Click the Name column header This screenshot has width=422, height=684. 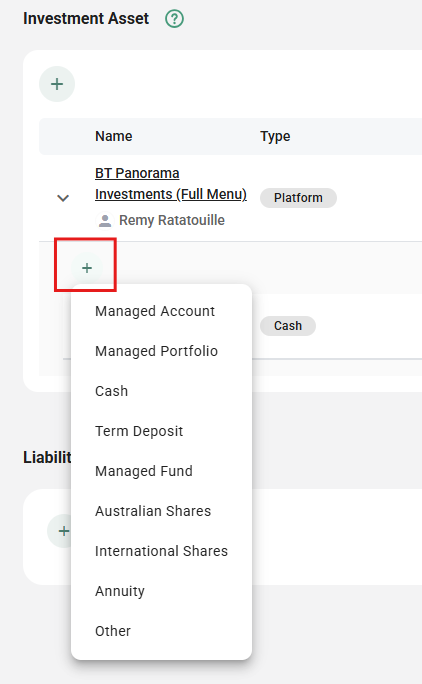pos(113,136)
